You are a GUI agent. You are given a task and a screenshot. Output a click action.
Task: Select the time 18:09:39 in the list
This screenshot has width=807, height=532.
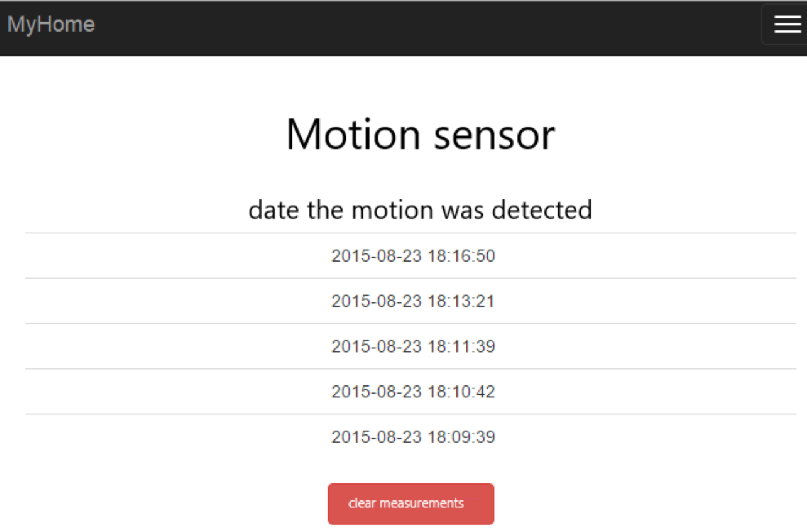(461, 437)
